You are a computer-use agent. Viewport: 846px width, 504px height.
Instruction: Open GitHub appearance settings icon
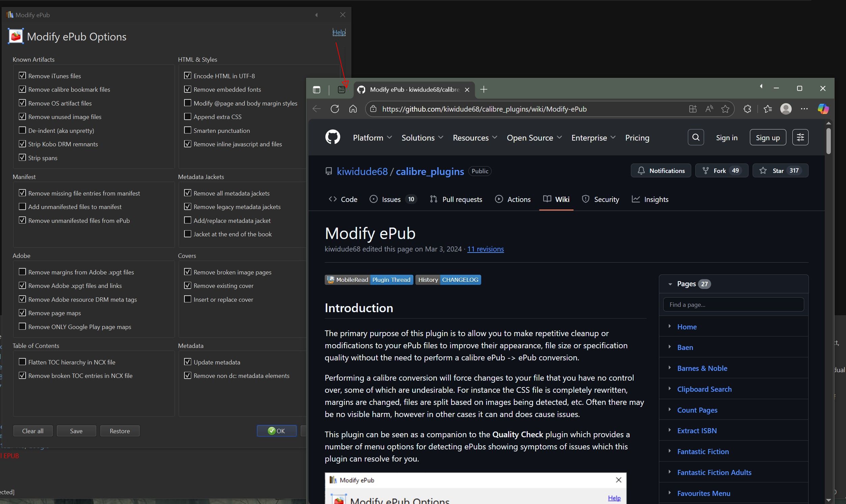800,137
